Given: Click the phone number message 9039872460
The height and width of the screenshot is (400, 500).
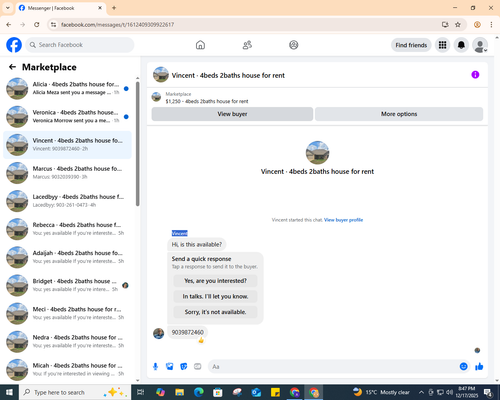Looking at the screenshot, I should pyautogui.click(x=188, y=332).
